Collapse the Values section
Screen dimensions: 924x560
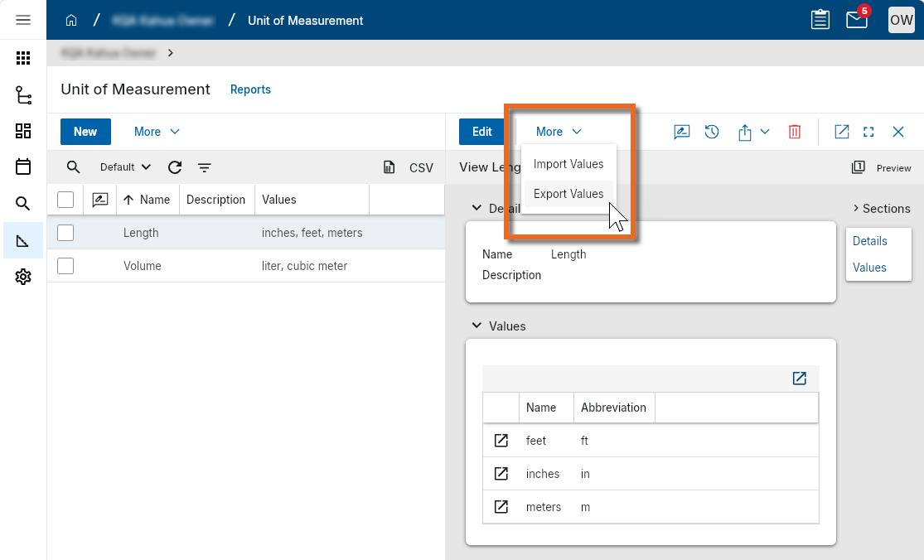pyautogui.click(x=477, y=326)
